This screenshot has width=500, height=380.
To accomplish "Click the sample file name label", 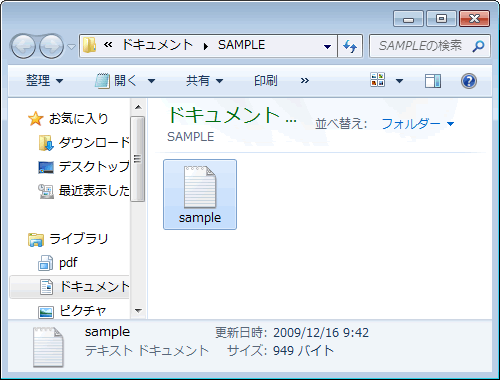I will coord(200,218).
